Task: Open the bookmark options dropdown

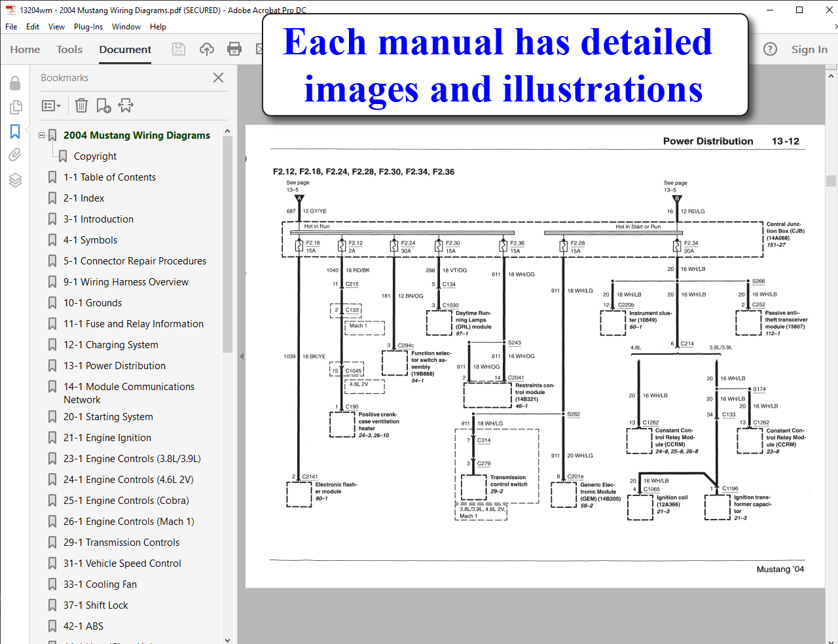Action: pyautogui.click(x=51, y=105)
